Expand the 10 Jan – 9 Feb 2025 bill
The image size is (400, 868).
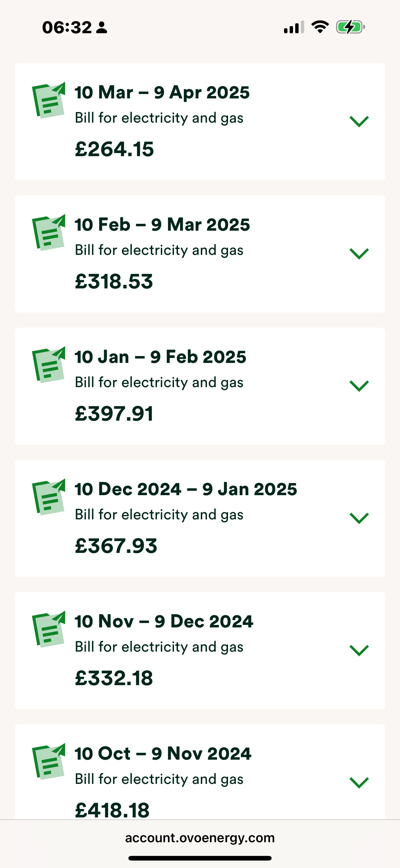[359, 386]
